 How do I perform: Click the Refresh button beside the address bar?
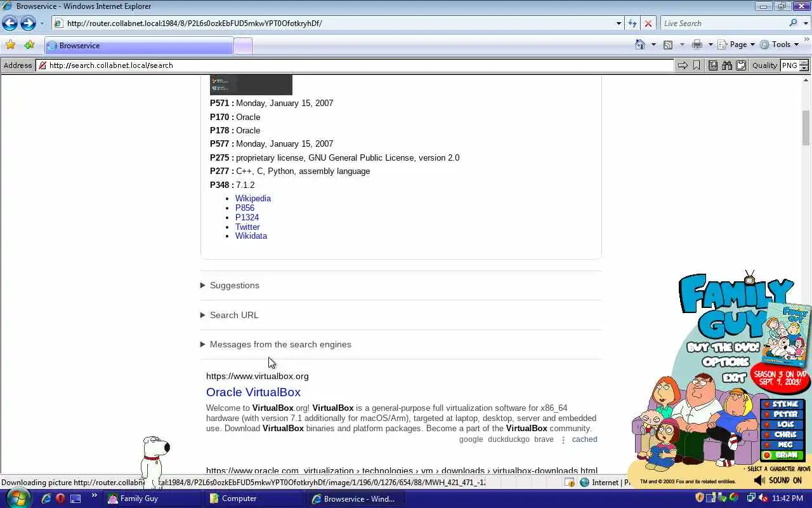coord(632,23)
